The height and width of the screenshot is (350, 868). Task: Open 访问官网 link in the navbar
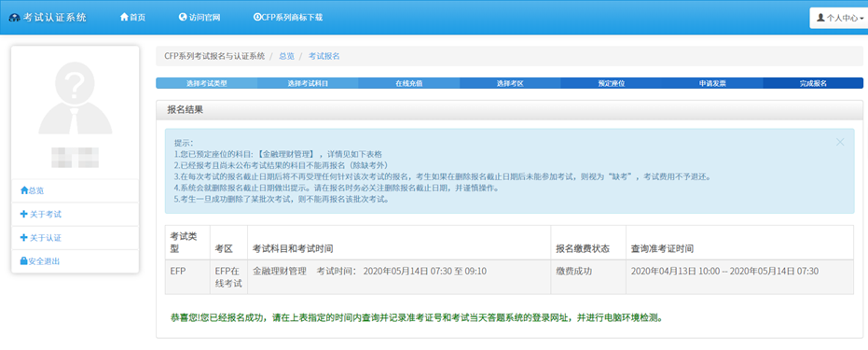coord(200,17)
